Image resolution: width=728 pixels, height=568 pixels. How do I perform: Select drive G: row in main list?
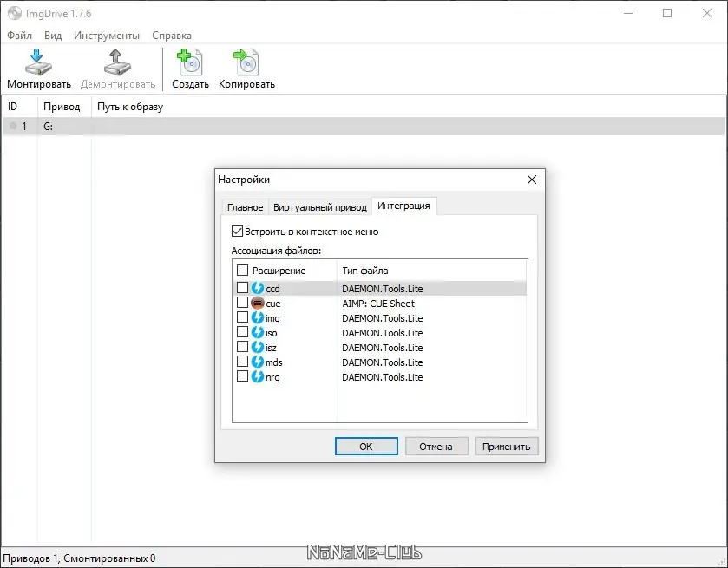click(364, 127)
